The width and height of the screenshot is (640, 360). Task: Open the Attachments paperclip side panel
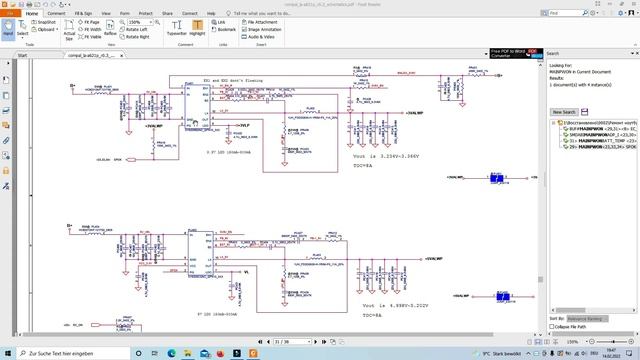tap(6, 140)
